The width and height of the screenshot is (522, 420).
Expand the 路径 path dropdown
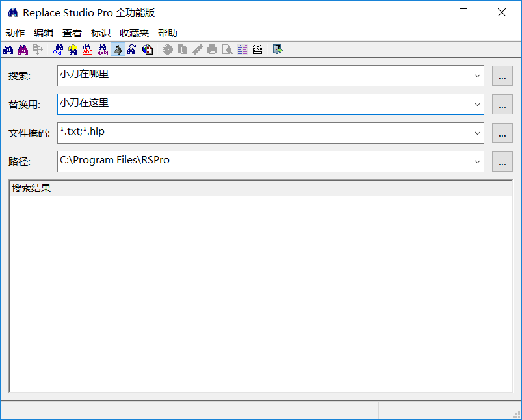[x=477, y=162]
